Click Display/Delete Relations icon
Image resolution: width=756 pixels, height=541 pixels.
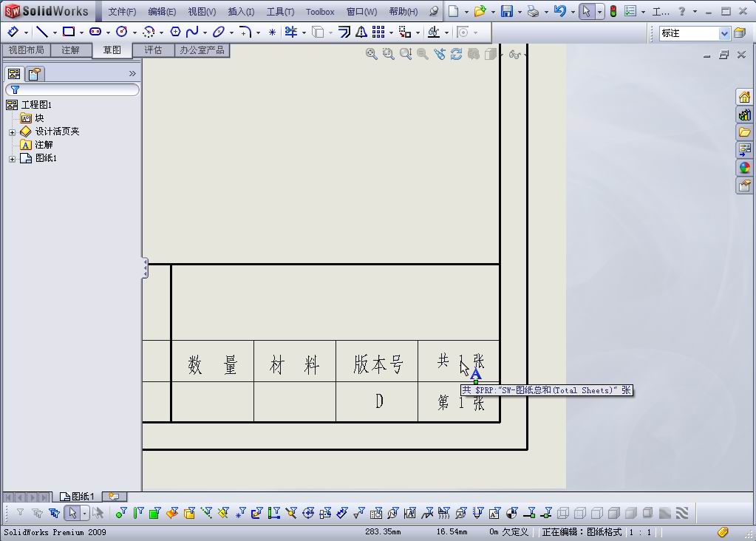coord(434,32)
